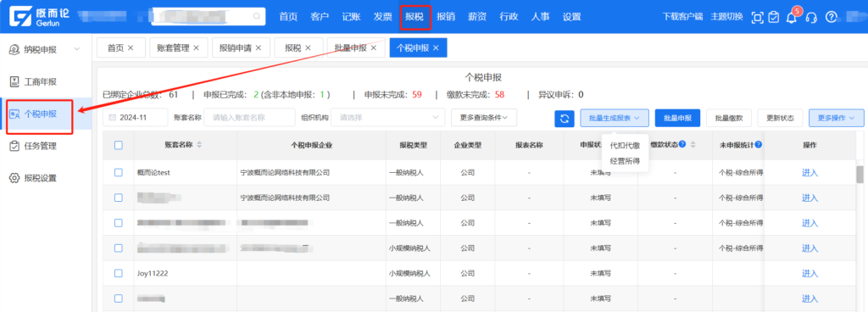The width and height of the screenshot is (868, 312).
Task: Close the 首页 tab with its X
Action: click(x=131, y=48)
